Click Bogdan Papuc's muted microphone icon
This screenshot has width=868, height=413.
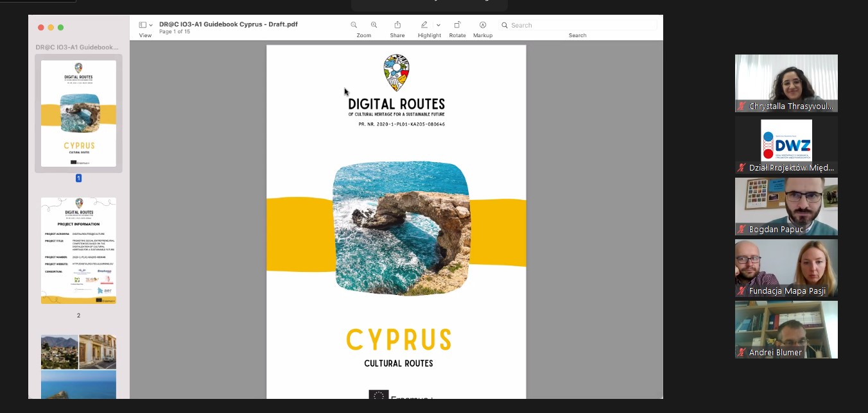pos(742,230)
